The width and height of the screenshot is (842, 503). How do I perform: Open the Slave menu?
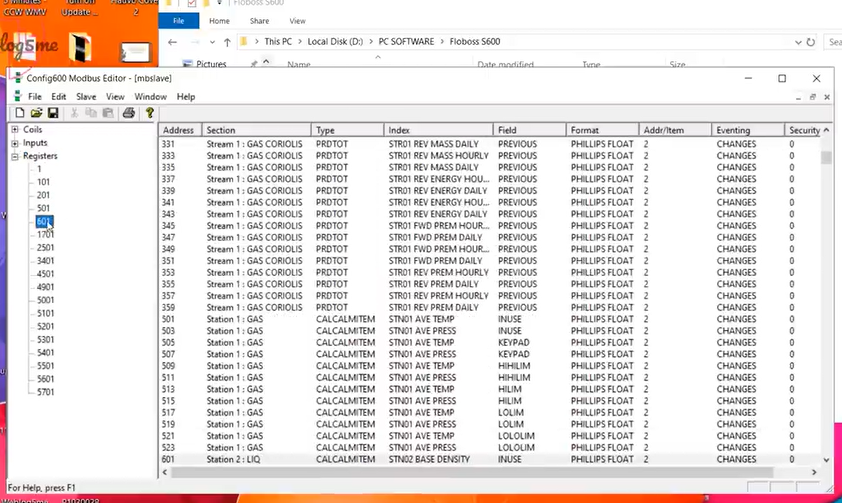tap(86, 97)
